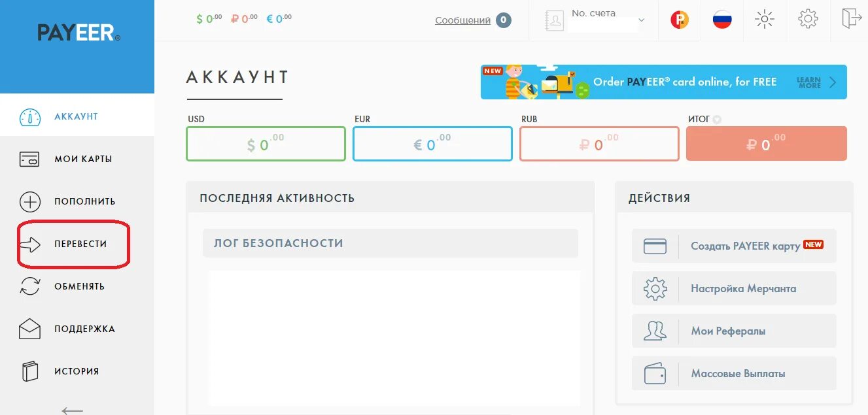Select the История menu item

pos(77,371)
